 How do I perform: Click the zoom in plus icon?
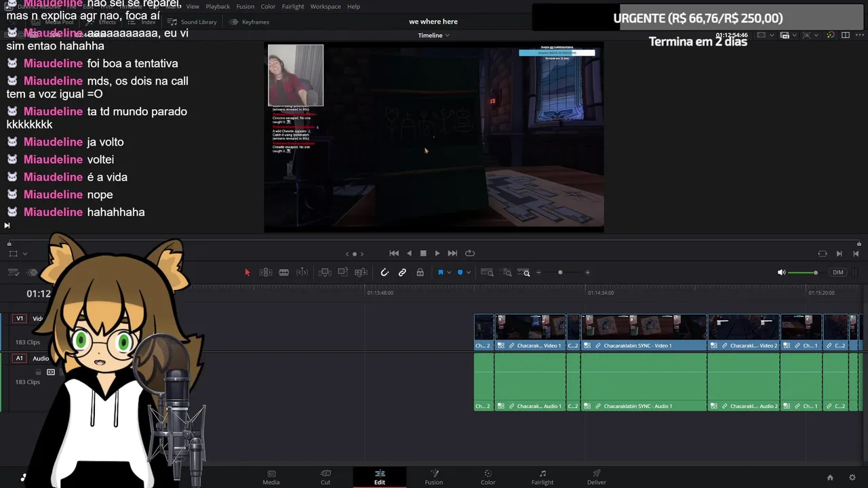pos(587,272)
